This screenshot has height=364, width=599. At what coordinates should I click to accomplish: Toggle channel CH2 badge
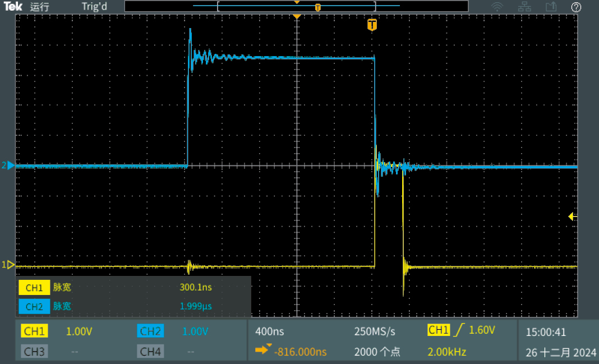click(x=150, y=331)
